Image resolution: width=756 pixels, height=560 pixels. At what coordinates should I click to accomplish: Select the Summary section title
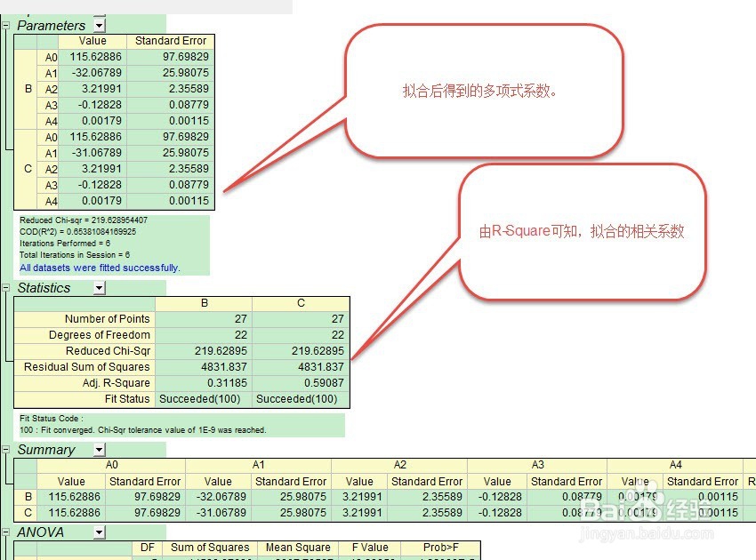[x=46, y=450]
